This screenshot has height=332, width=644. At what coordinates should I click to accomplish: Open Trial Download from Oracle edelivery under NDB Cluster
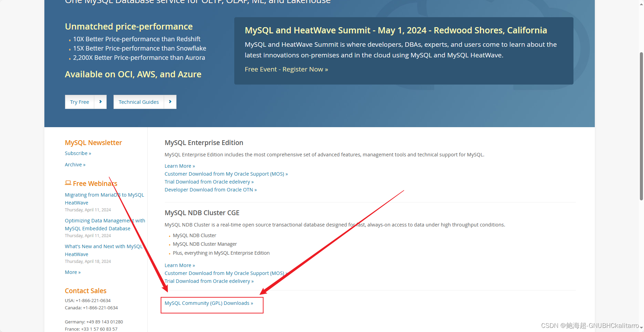point(209,281)
